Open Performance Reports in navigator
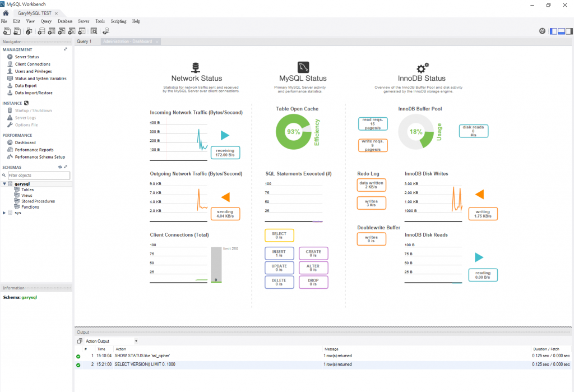 [34, 150]
